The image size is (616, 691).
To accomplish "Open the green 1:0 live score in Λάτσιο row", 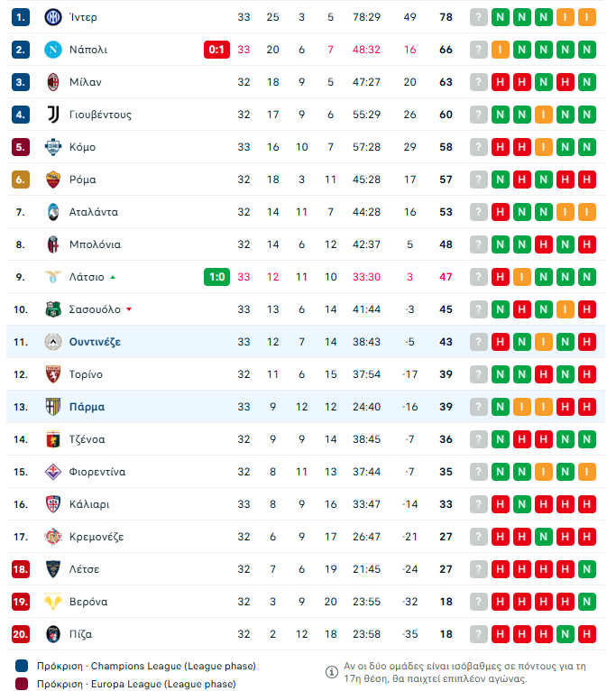I will [216, 277].
